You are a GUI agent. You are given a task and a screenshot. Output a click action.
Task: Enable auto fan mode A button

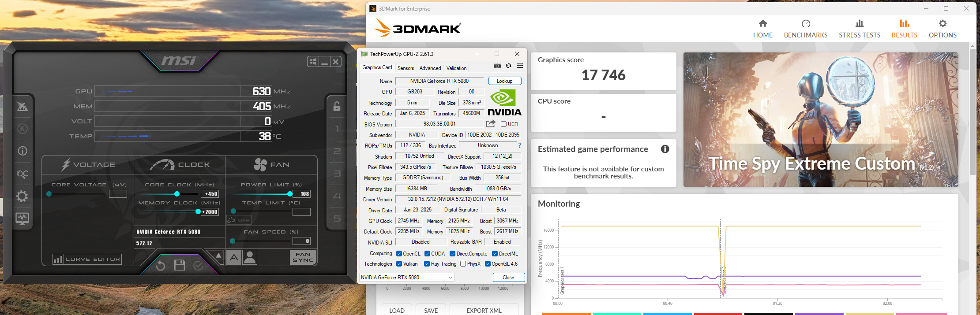point(234,257)
